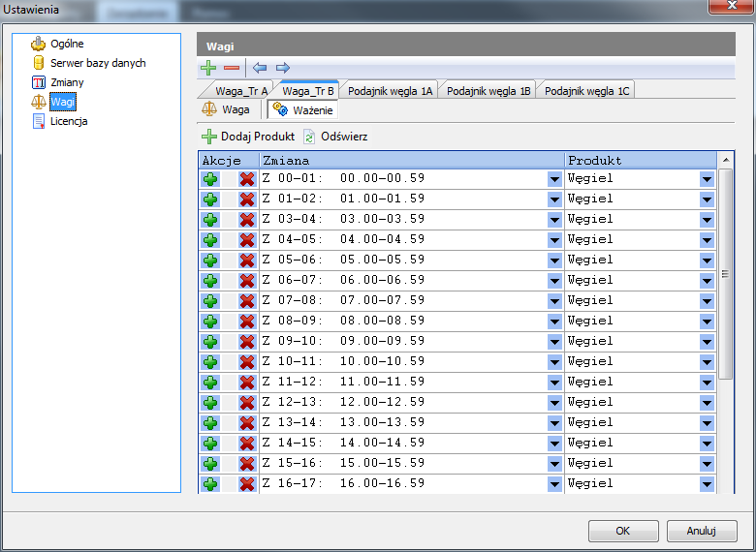Click the left arrow in Wagi toolbar
This screenshot has height=552, width=756.
point(260,68)
